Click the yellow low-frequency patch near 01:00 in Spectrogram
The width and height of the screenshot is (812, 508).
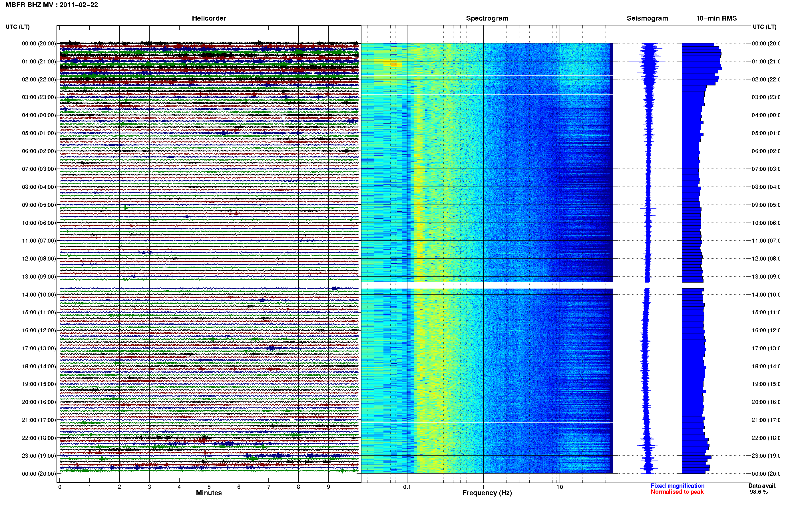point(388,63)
